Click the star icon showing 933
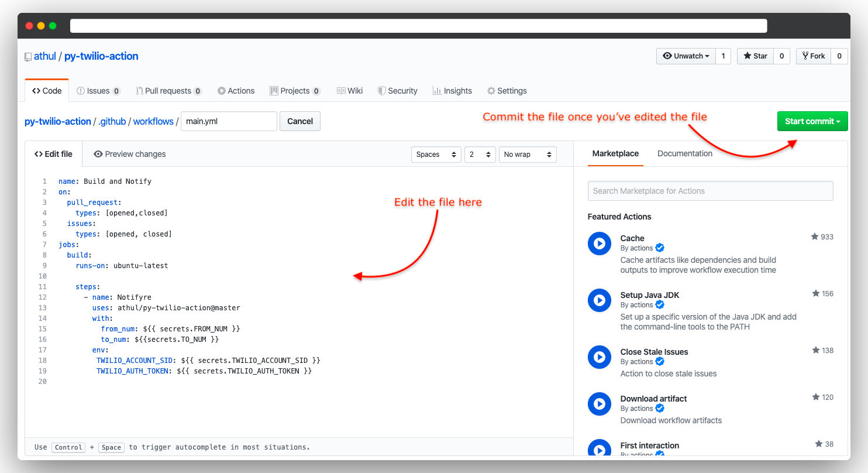 [814, 236]
